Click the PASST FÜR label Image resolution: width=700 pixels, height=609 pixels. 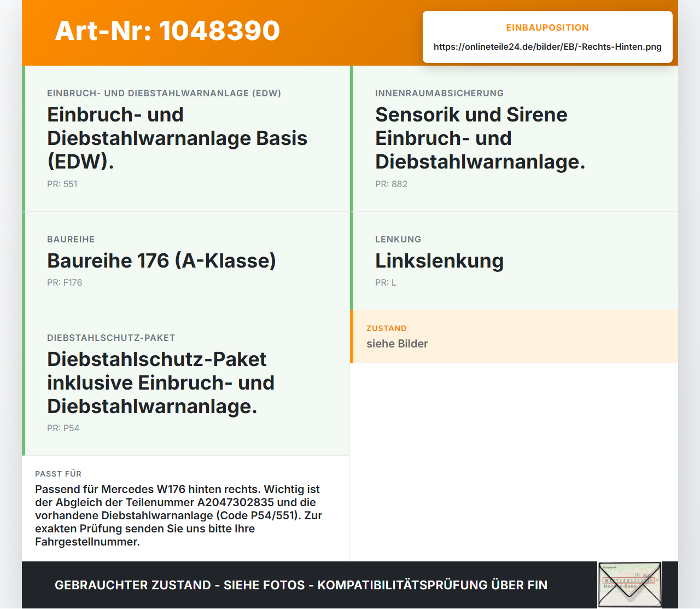point(58,474)
